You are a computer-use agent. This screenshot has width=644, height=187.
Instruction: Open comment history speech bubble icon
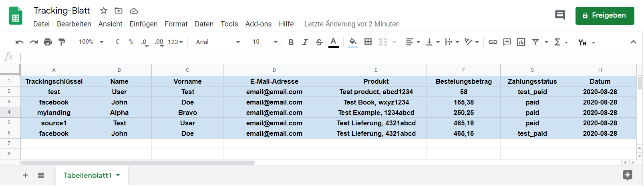pyautogui.click(x=560, y=15)
